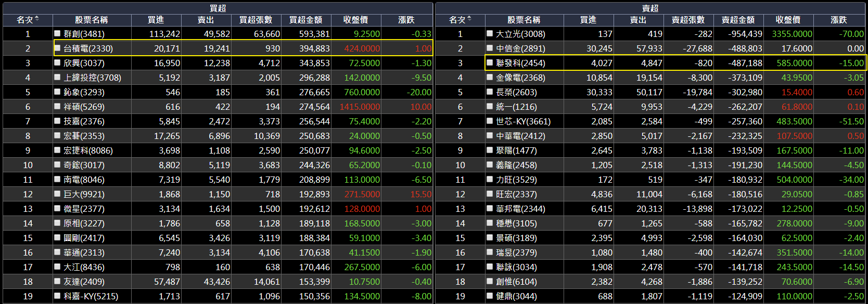Click the 賣出 header in the 買超 table
The image size is (868, 304).
(x=206, y=20)
